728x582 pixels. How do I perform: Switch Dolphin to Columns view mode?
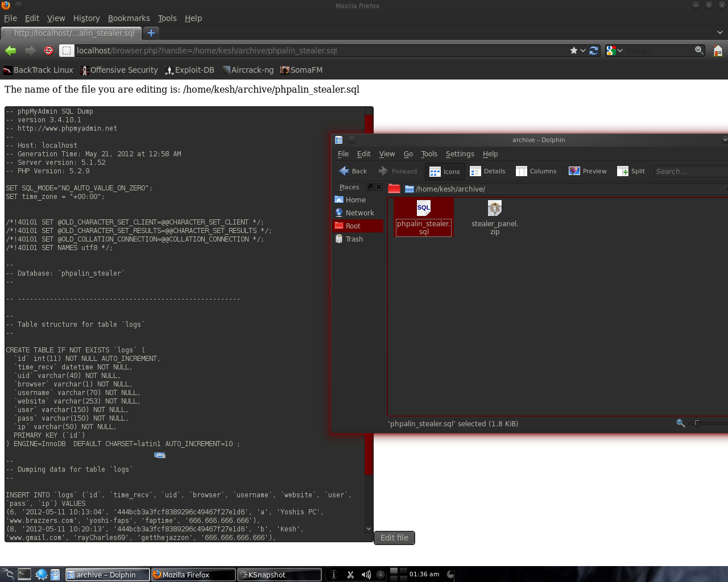click(x=536, y=171)
